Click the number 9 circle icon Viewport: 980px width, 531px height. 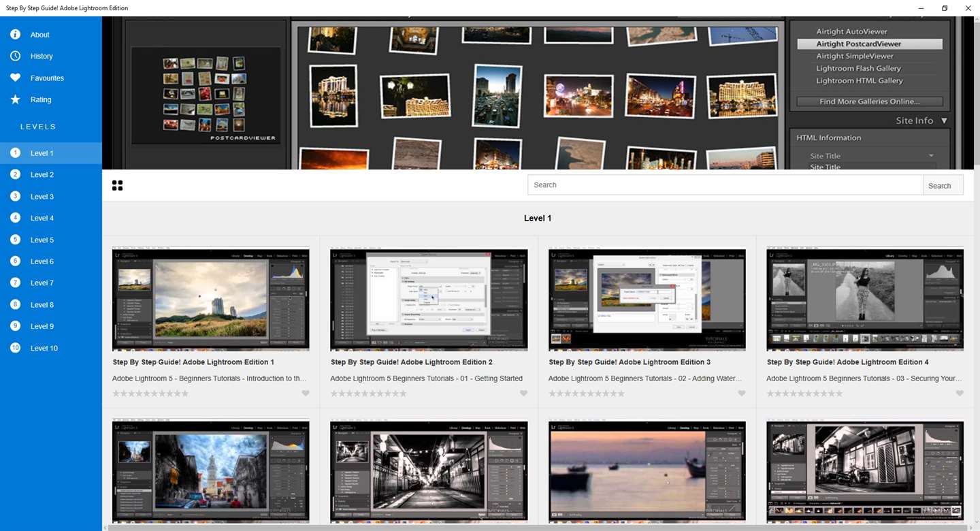[16, 326]
